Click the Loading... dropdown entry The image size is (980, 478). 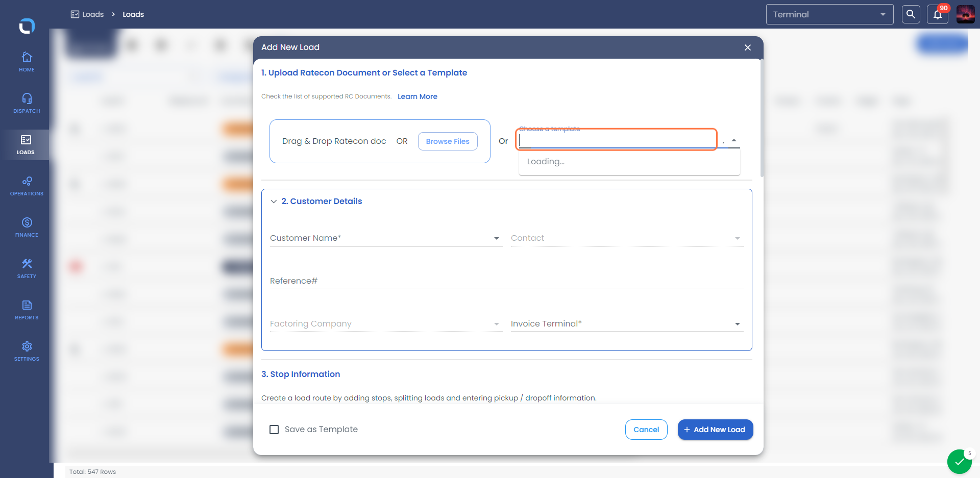(629, 162)
